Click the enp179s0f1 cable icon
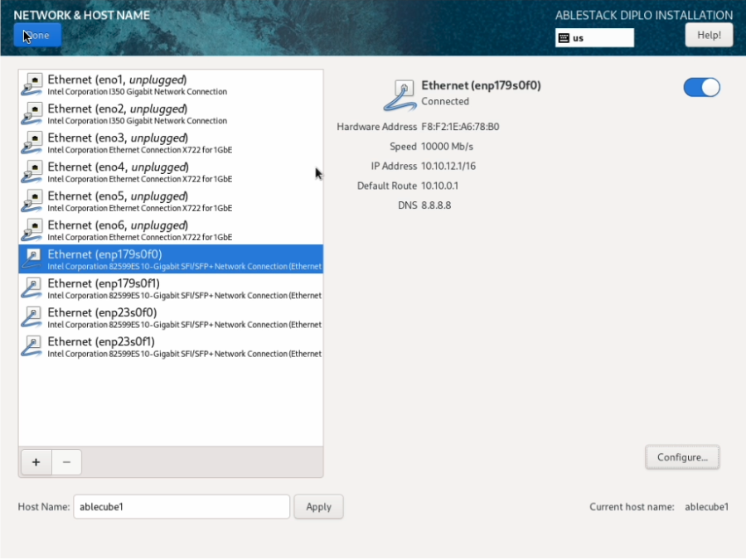 pyautogui.click(x=32, y=288)
